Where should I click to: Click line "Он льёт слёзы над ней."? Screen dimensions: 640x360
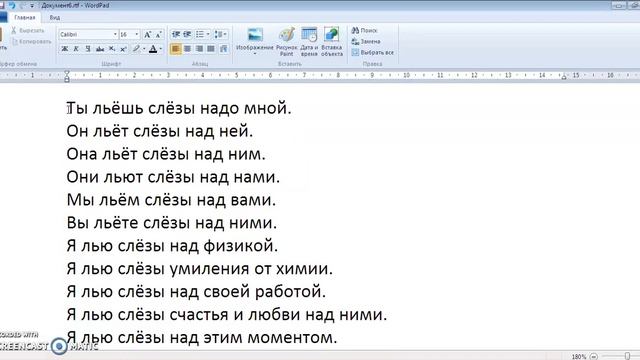[x=160, y=131]
